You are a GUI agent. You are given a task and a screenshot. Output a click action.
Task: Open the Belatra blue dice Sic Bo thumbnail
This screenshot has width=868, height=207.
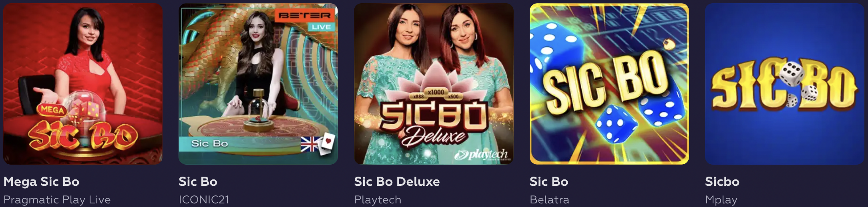(x=609, y=84)
